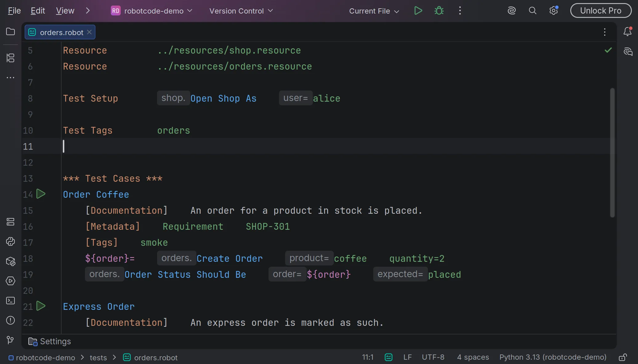Select the orders.robot editor tab
Viewport: 638px width, 364px height.
click(60, 32)
